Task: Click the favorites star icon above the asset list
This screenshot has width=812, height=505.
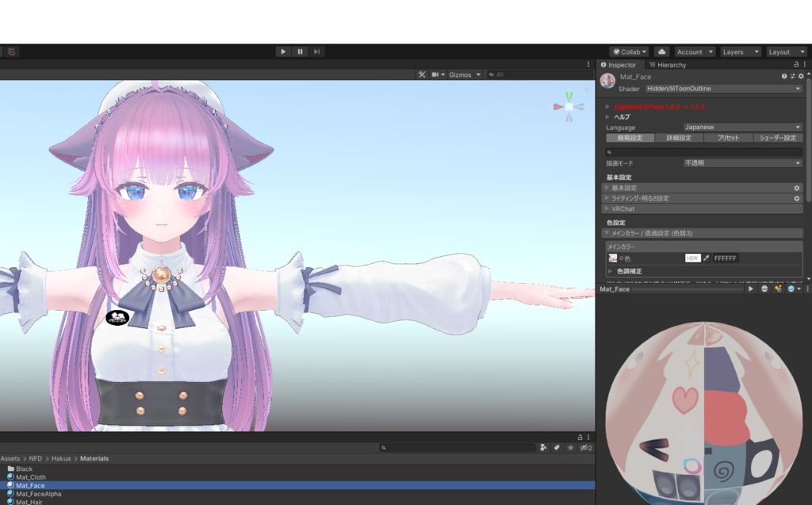Action: [x=570, y=448]
